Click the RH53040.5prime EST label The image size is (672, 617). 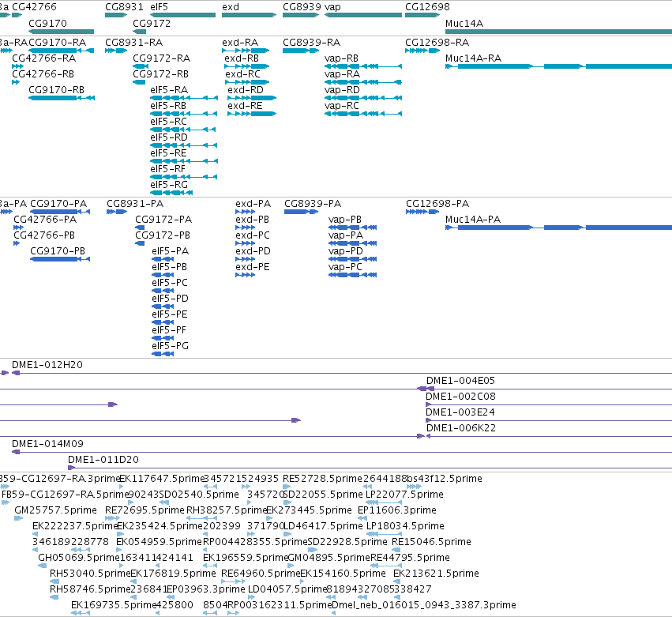pos(89,574)
